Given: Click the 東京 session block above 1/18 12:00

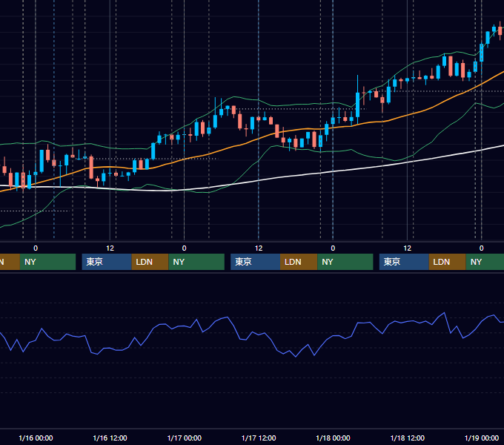Looking at the screenshot, I should (404, 262).
